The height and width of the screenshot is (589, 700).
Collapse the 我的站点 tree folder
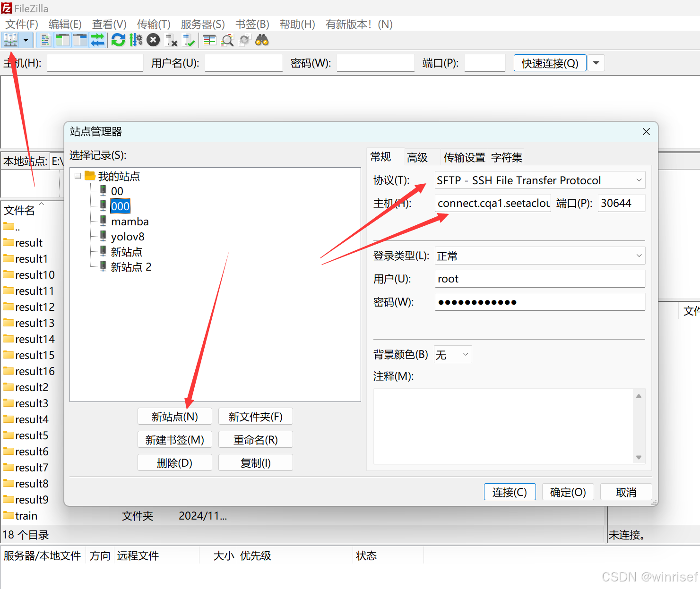[x=78, y=176]
